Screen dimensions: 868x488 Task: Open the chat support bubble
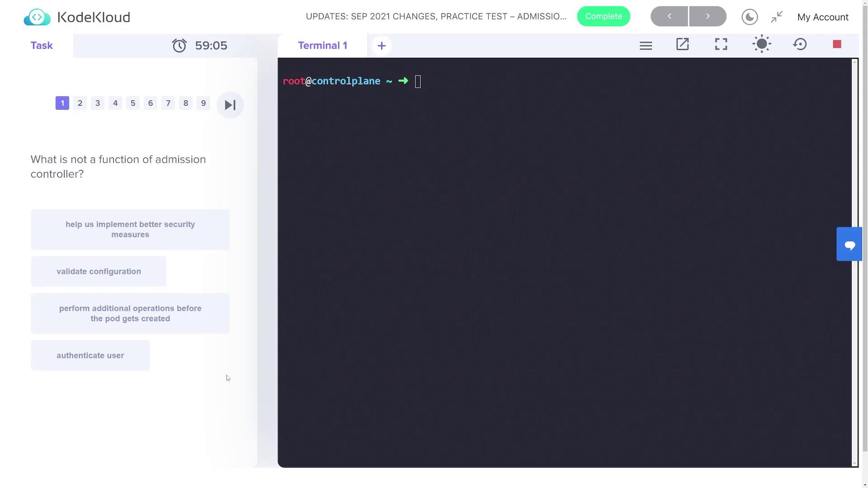pyautogui.click(x=849, y=244)
